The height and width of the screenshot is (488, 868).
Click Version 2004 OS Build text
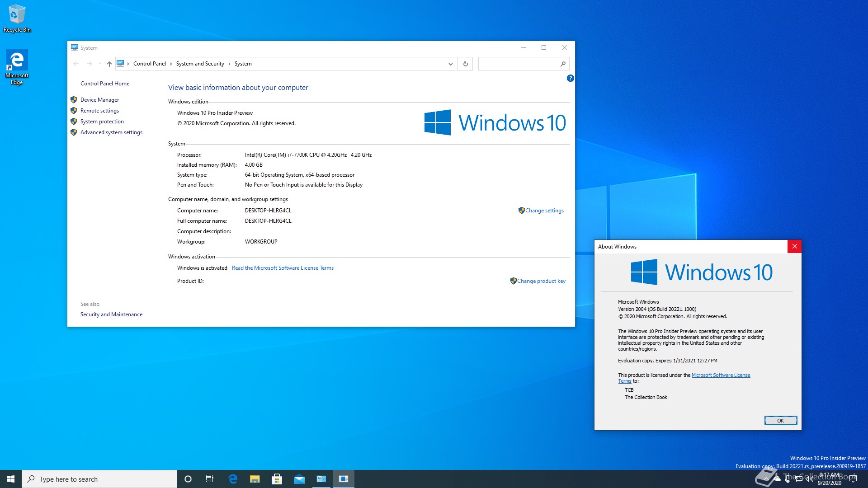click(x=657, y=309)
